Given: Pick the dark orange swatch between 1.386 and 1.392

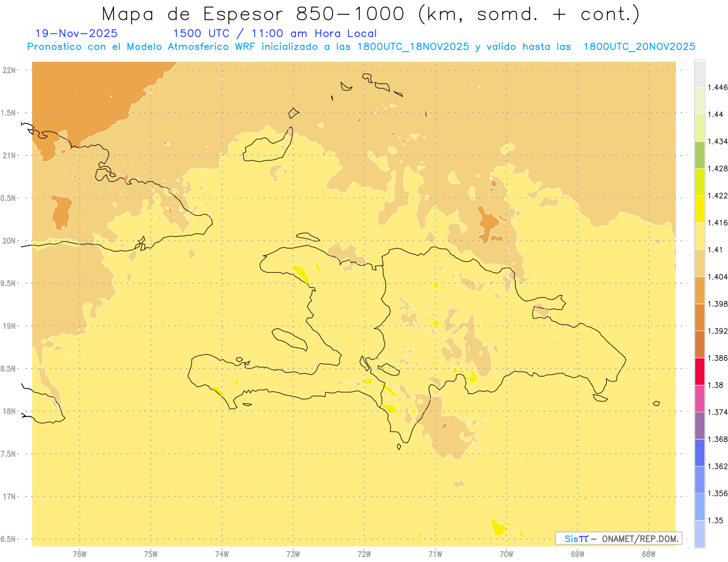Looking at the screenshot, I should [699, 344].
